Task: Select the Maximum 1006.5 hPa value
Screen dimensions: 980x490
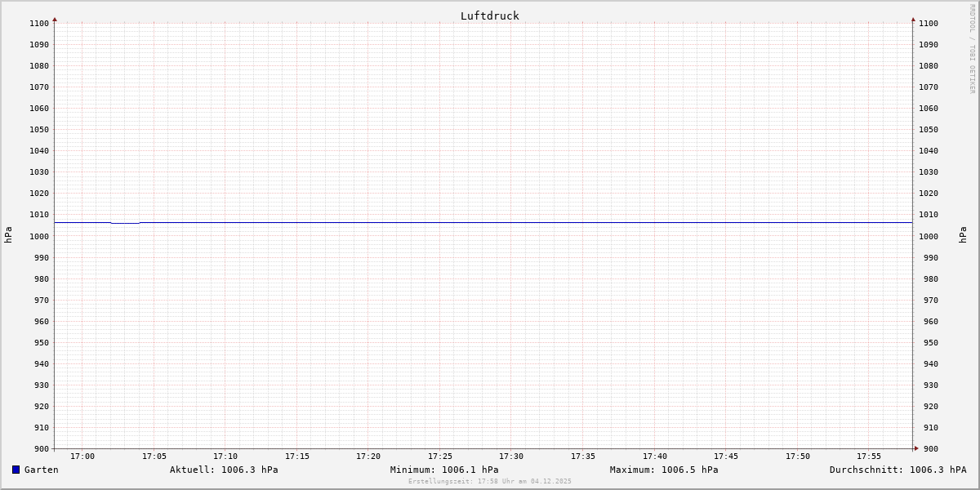Action: point(664,470)
